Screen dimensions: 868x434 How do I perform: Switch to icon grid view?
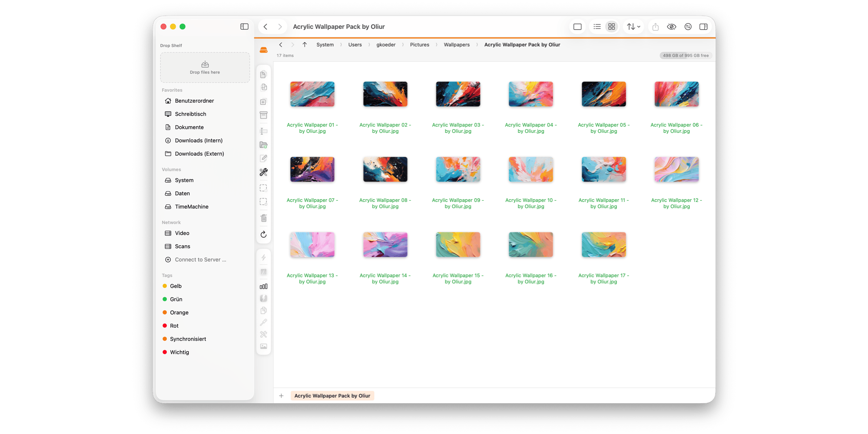point(612,27)
